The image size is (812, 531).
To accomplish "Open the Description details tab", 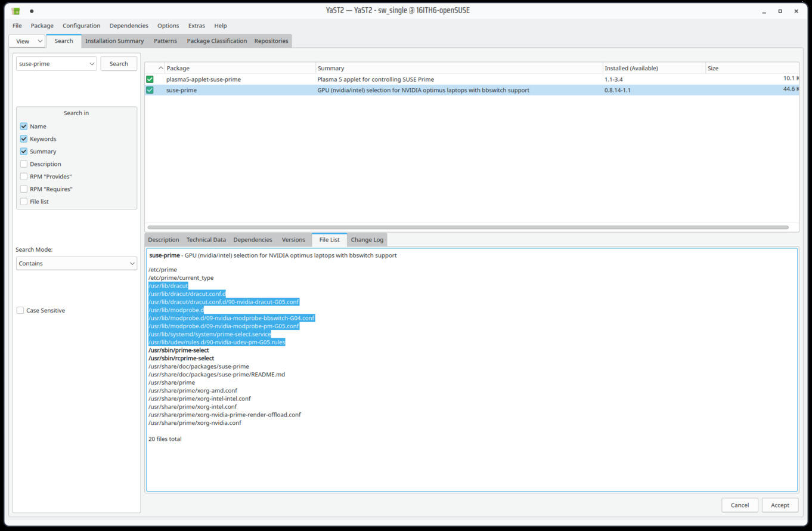I will click(163, 240).
